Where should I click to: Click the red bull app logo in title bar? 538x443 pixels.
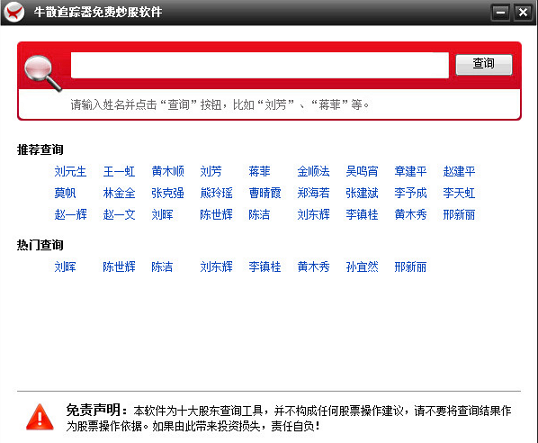14,12
